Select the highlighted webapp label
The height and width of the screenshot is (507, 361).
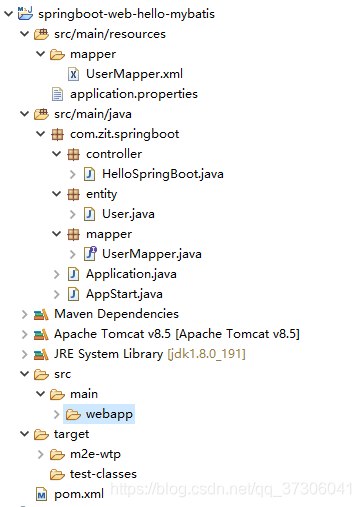109,414
